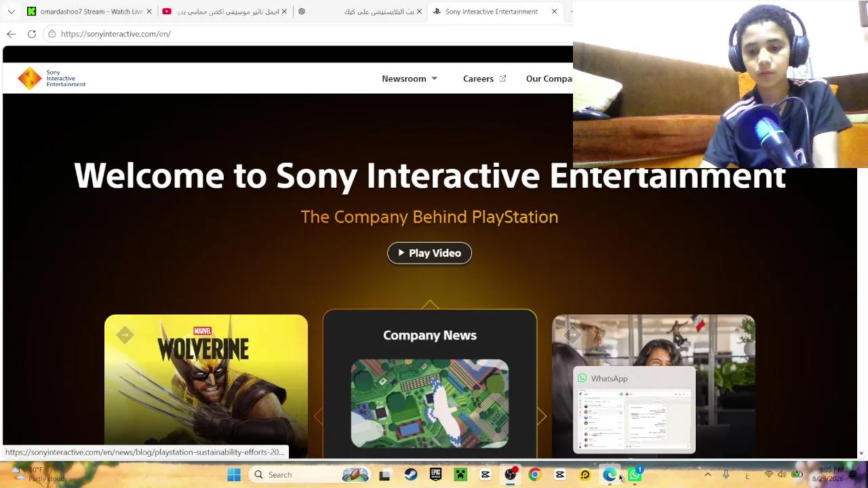Launch Minecraft from the taskbar

[x=460, y=475]
